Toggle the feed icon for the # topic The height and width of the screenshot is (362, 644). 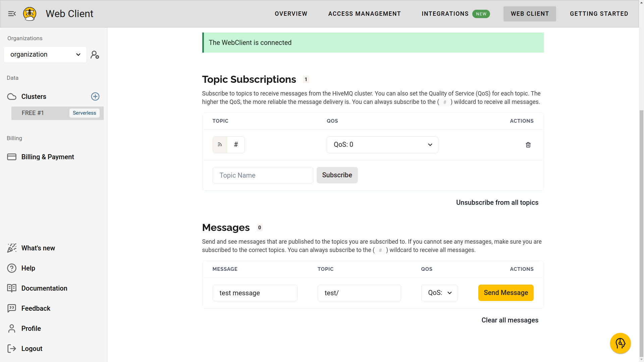point(220,144)
